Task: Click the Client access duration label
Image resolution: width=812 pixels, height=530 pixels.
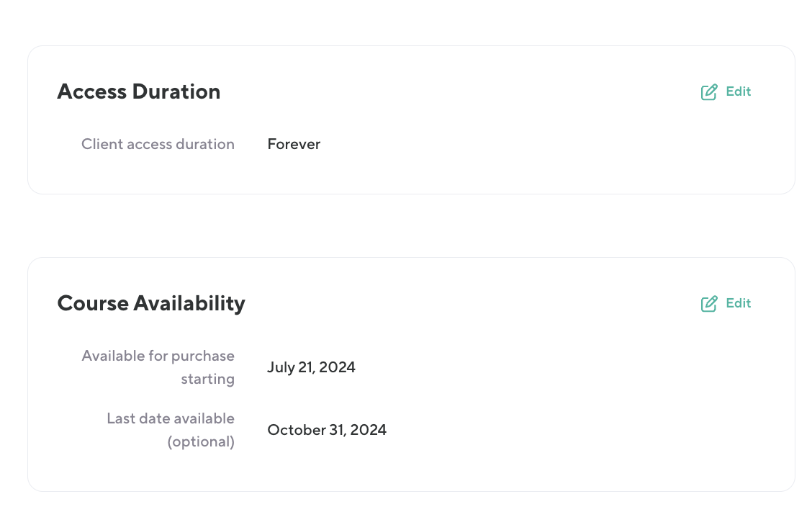Action: pos(158,144)
